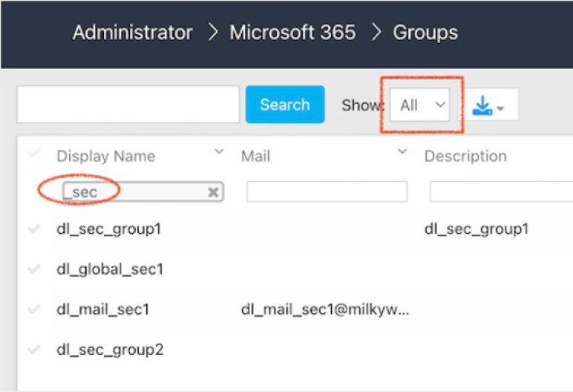Open group dl_mail_sec1 display name
Image resolution: width=573 pixels, height=392 pixels.
coord(103,310)
